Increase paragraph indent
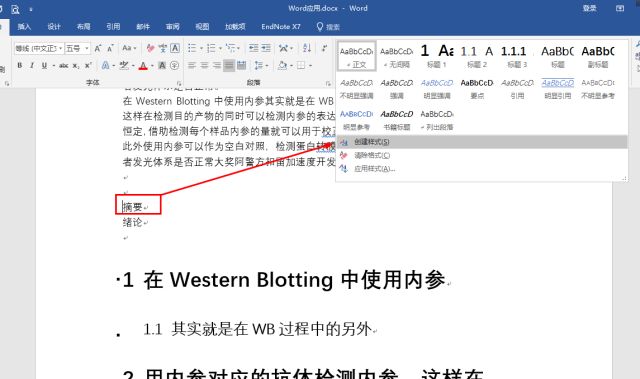Screen dimensions: 640x379 coord(266,48)
